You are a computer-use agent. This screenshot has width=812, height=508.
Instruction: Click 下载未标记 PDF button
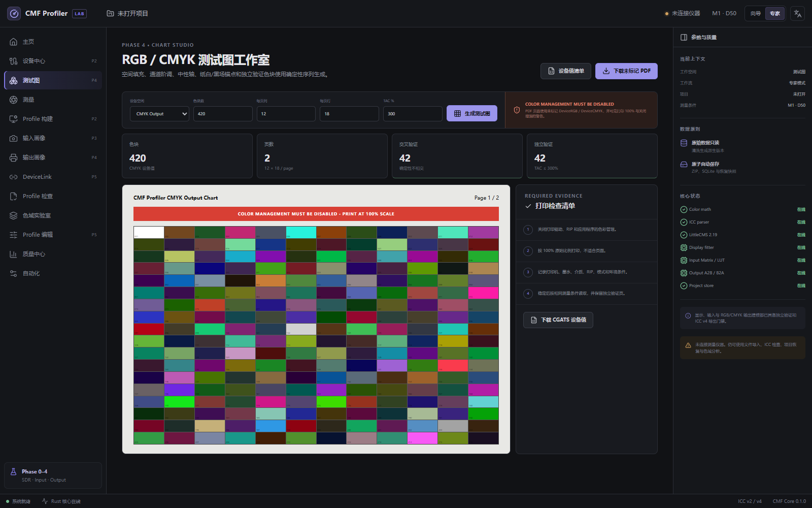626,71
